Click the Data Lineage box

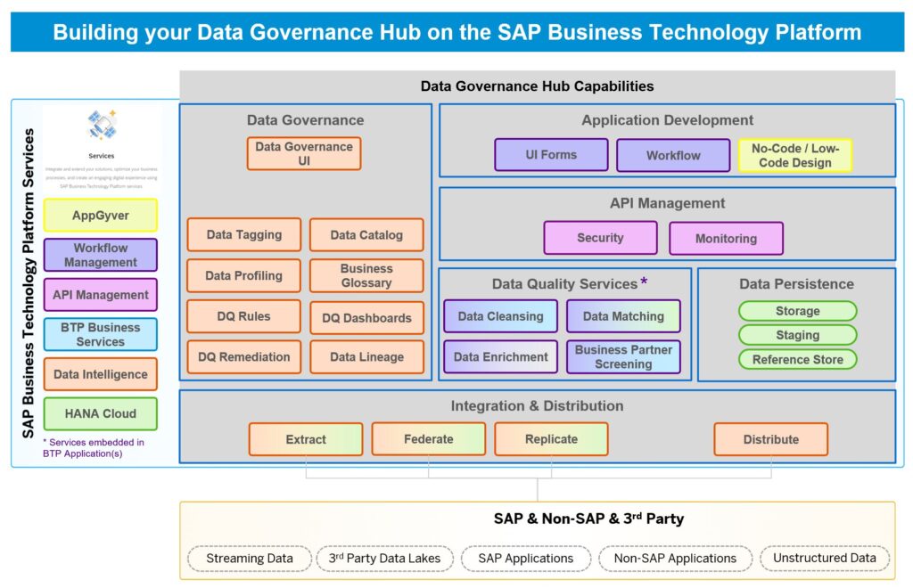(x=366, y=357)
